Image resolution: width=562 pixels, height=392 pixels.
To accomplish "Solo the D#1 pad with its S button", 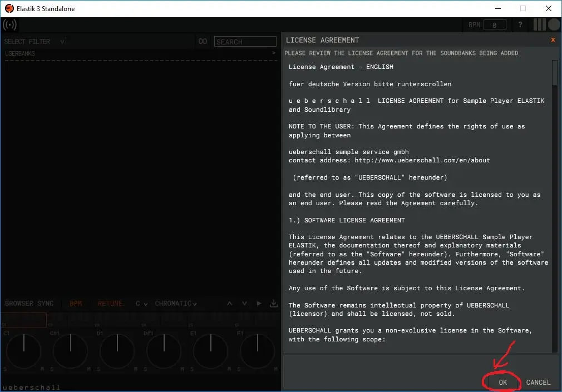I will pos(145,369).
